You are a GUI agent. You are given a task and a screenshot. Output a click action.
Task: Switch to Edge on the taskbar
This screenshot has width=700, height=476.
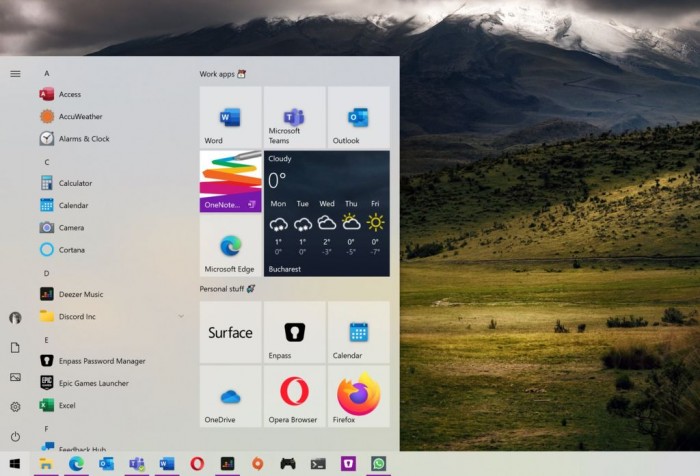tap(76, 464)
